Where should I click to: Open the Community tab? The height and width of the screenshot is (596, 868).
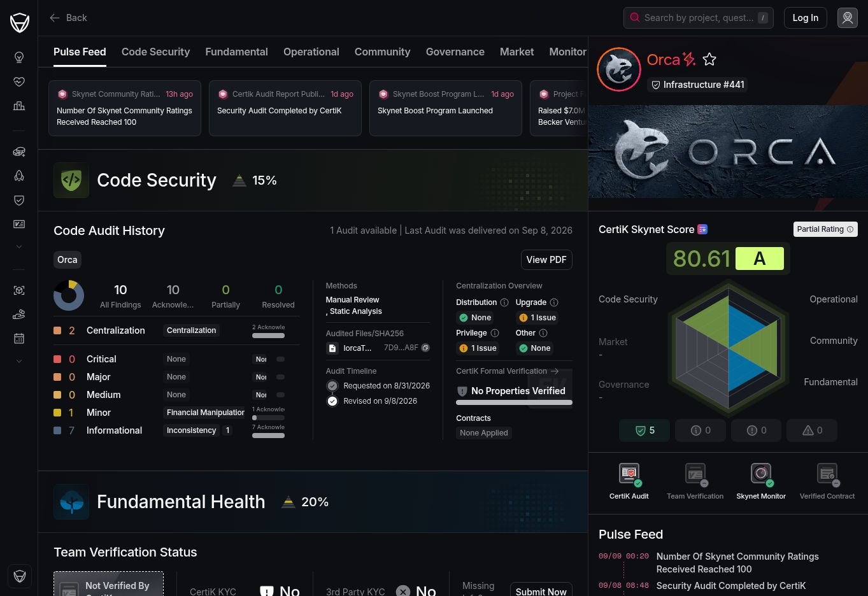tap(382, 52)
